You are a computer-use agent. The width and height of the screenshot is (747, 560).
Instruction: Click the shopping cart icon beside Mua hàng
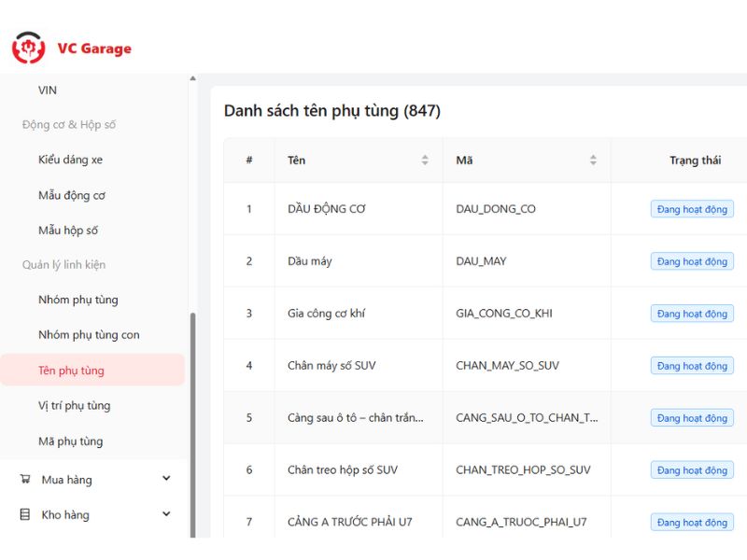(24, 479)
